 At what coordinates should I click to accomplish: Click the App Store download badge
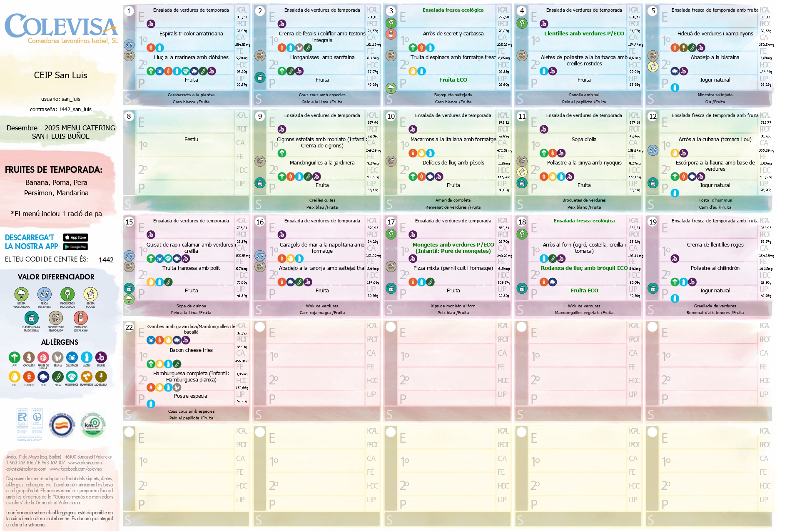75,237
